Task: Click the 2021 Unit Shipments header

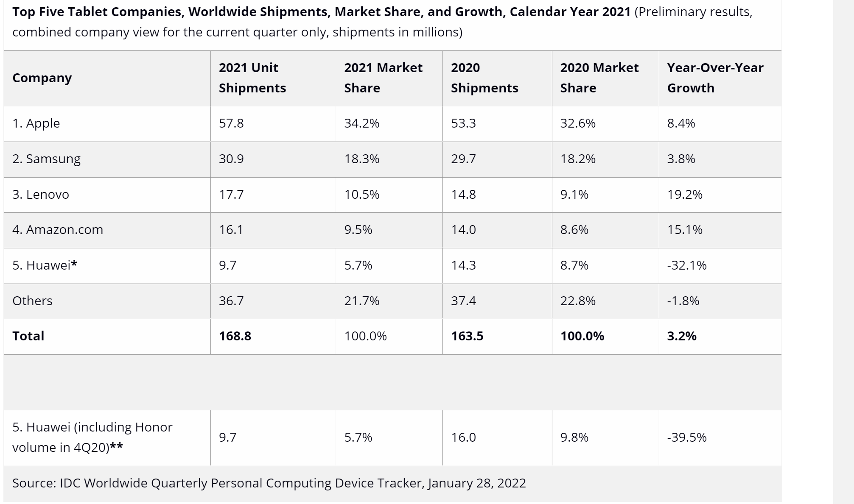Action: click(252, 78)
